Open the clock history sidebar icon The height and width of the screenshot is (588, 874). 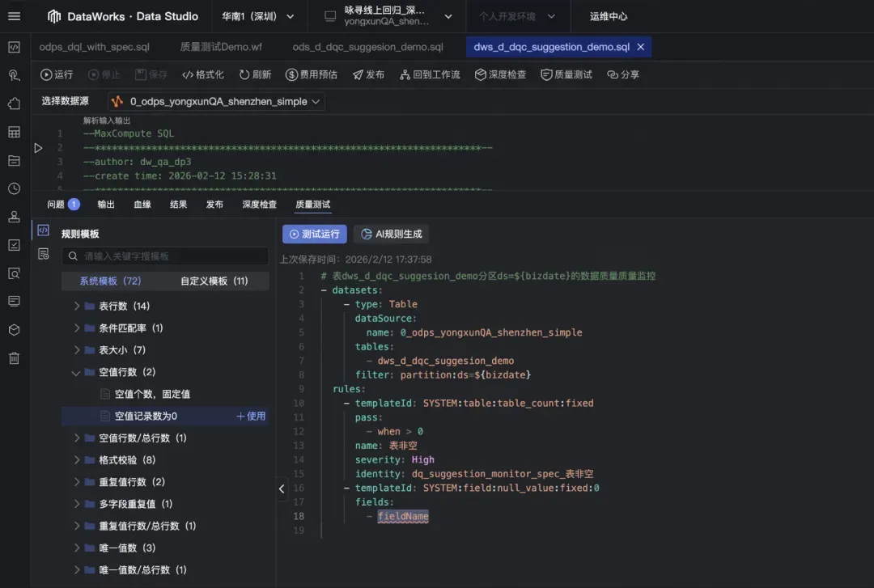14,188
